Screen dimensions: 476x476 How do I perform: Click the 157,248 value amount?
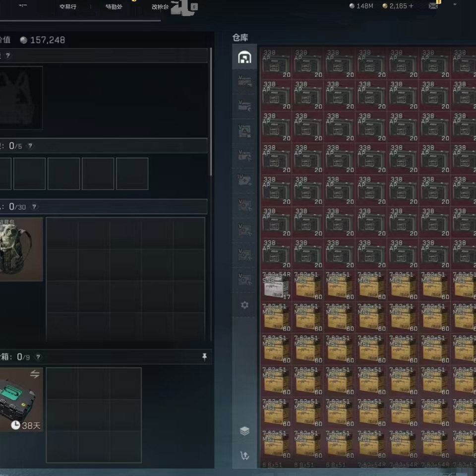(x=48, y=40)
